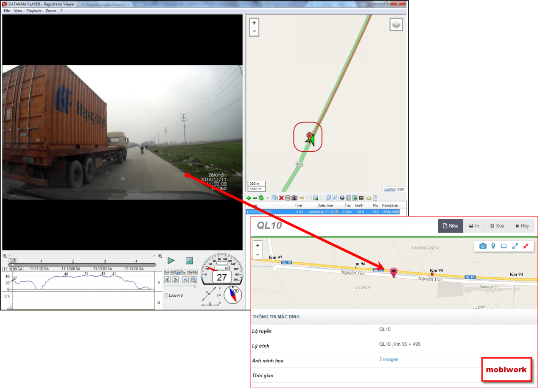Click the Hủy cancel button

tap(522, 226)
